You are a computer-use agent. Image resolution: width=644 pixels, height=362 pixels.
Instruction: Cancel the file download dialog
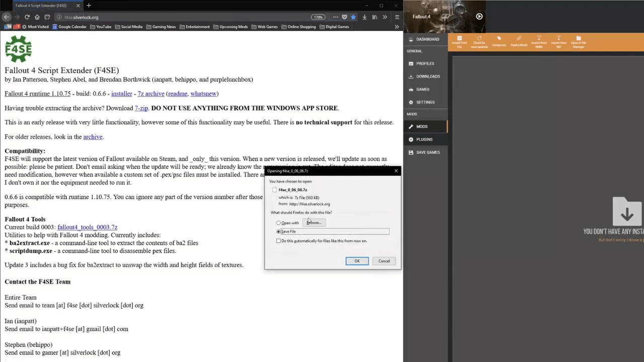[x=384, y=261]
